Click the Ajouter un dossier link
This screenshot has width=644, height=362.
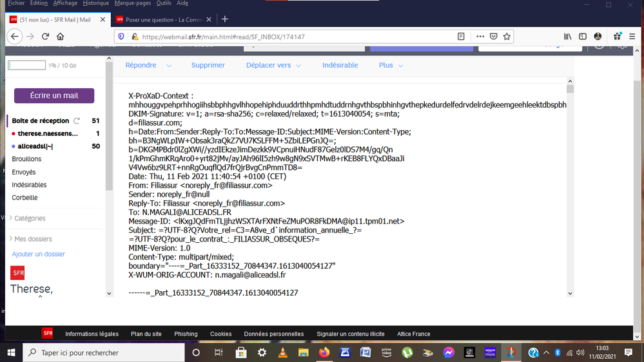coord(39,254)
